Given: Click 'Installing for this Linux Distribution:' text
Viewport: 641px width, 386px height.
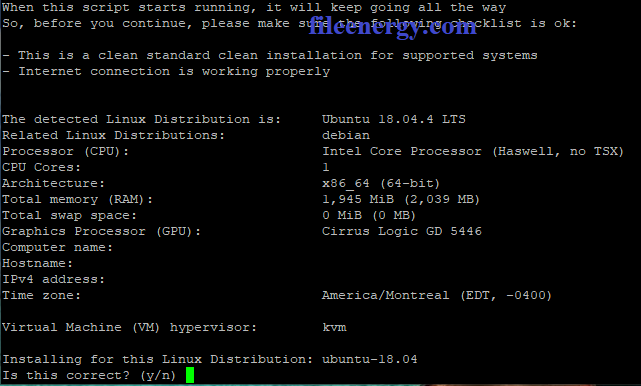Looking at the screenshot, I should click(157, 359).
